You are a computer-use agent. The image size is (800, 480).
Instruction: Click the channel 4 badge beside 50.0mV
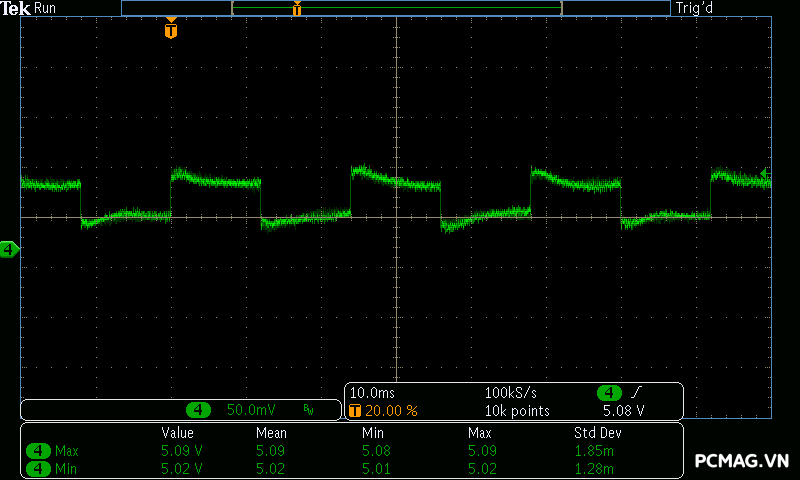(x=200, y=410)
